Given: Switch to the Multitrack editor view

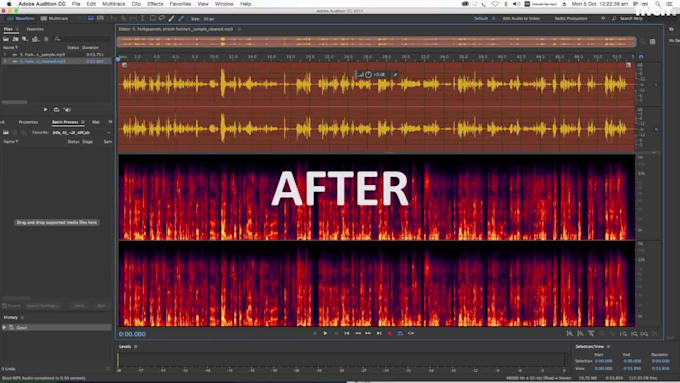Looking at the screenshot, I should [x=54, y=19].
